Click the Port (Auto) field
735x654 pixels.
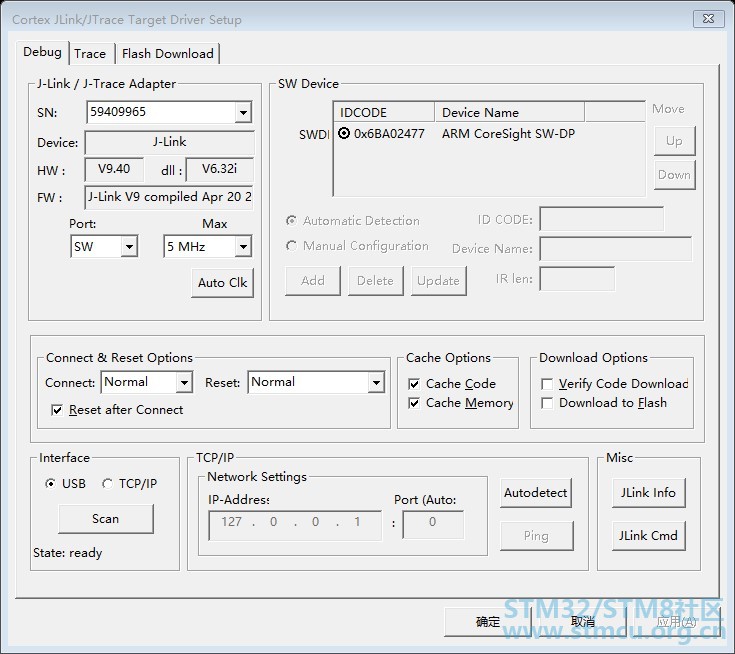tap(433, 526)
